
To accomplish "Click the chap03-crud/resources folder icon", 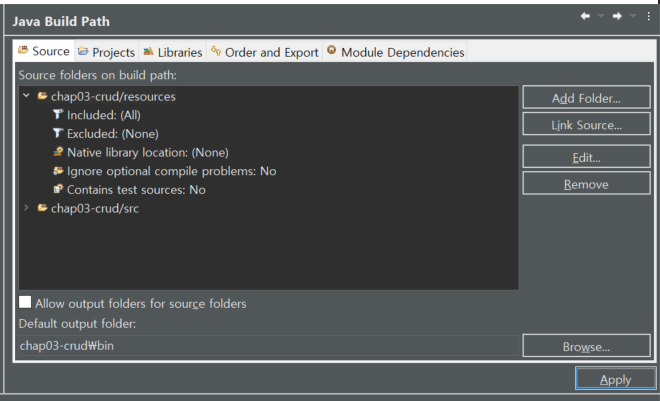I will pyautogui.click(x=42, y=96).
